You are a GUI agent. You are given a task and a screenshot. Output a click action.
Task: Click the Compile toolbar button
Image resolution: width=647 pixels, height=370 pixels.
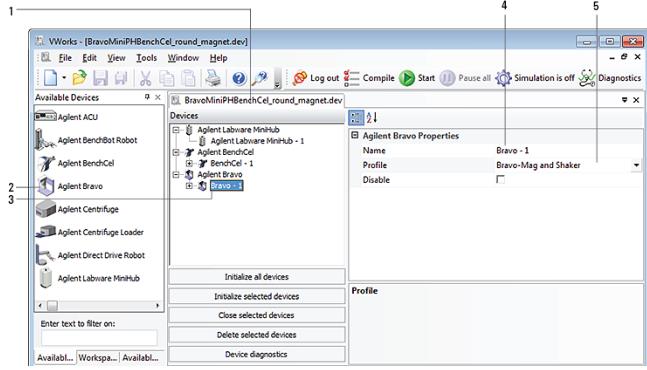369,78
